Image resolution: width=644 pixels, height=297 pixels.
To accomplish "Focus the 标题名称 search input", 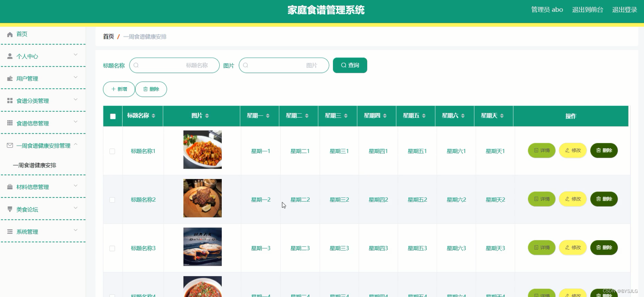I will 174,65.
